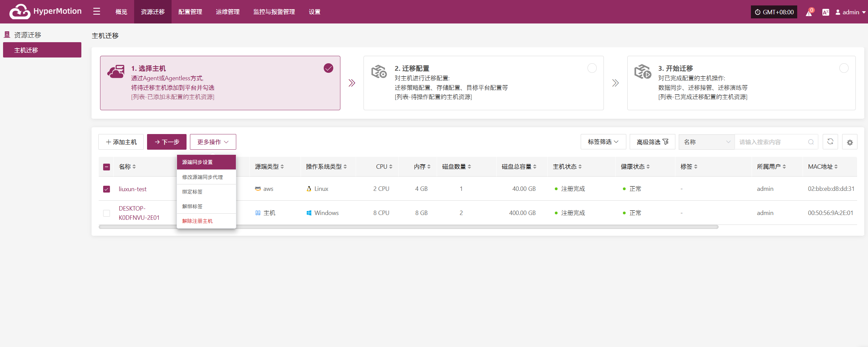The image size is (868, 347).
Task: Sort by 内存 column
Action: 429,166
